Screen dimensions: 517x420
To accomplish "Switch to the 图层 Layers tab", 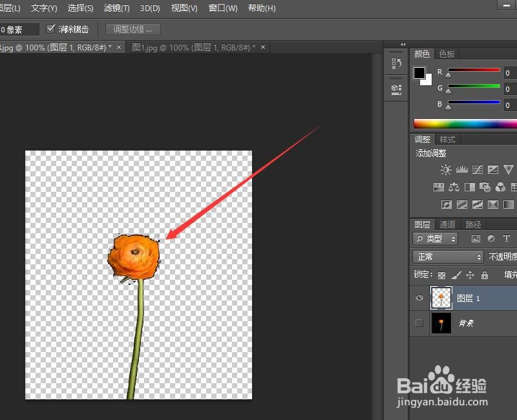I will click(422, 224).
